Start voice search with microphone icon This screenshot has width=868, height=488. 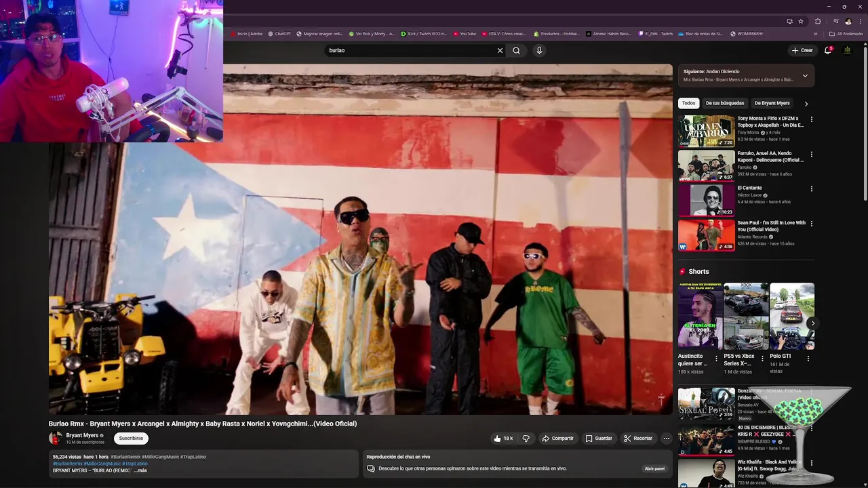(x=539, y=50)
